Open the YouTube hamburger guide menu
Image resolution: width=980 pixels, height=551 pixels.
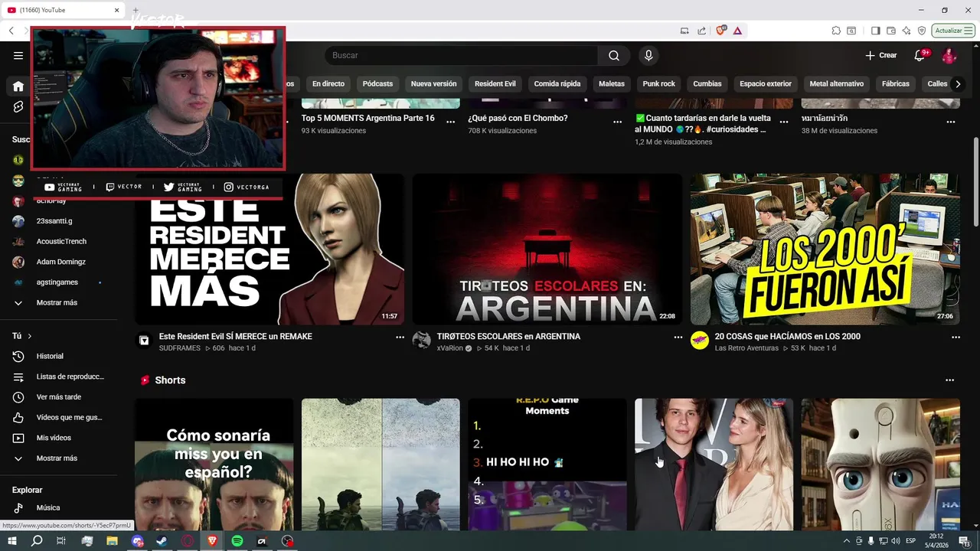coord(18,55)
